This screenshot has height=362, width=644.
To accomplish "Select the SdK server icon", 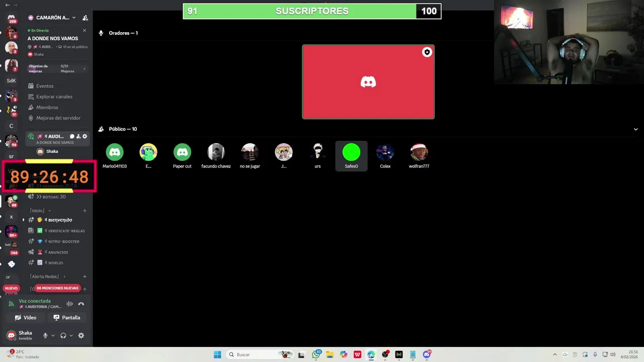I will click(x=11, y=80).
